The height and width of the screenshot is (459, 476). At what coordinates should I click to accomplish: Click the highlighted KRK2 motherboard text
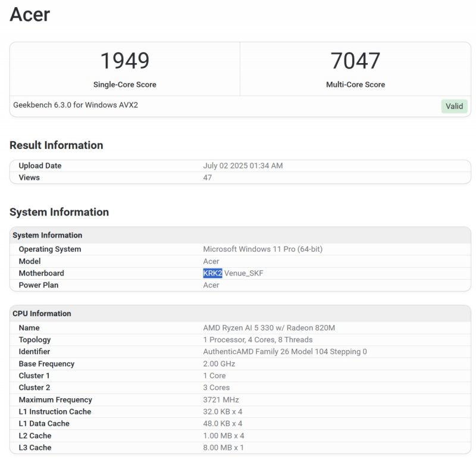tap(211, 273)
